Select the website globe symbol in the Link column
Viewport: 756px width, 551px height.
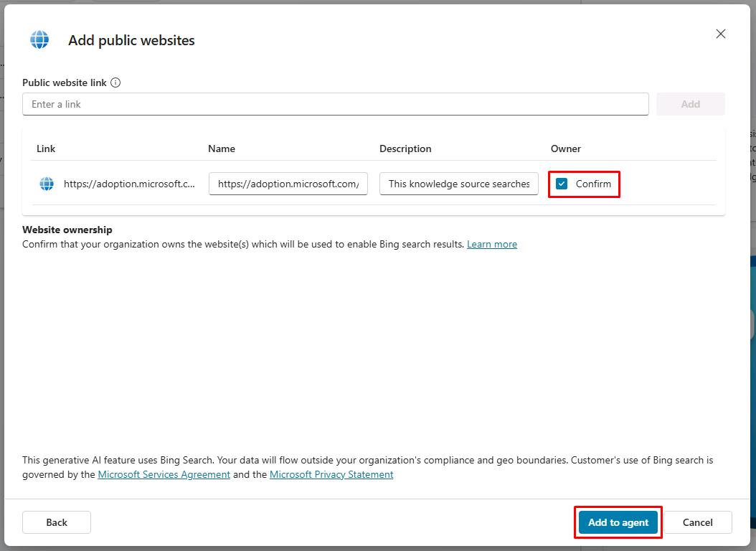tap(46, 184)
